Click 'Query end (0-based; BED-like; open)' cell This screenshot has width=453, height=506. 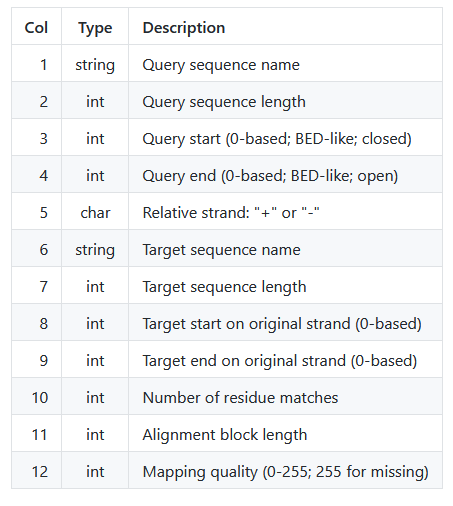click(x=285, y=174)
